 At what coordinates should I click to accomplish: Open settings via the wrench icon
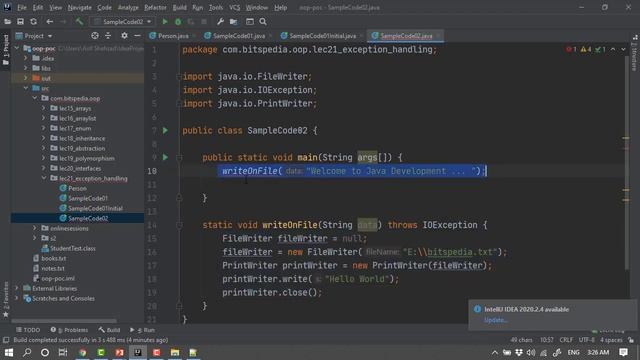(220, 22)
